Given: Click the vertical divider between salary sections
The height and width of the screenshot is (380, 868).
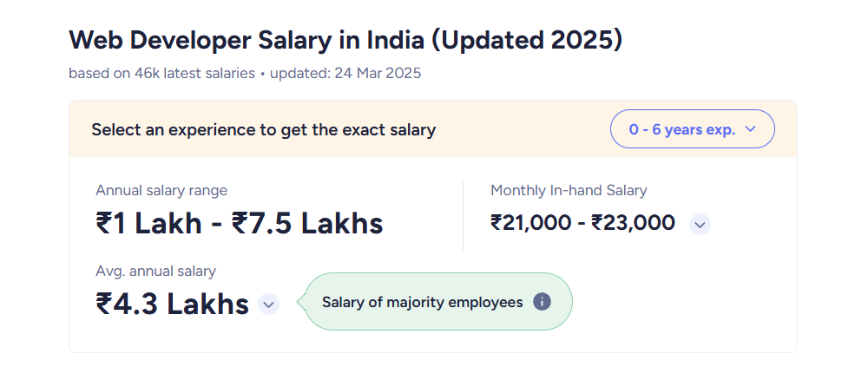Looking at the screenshot, I should tap(463, 214).
